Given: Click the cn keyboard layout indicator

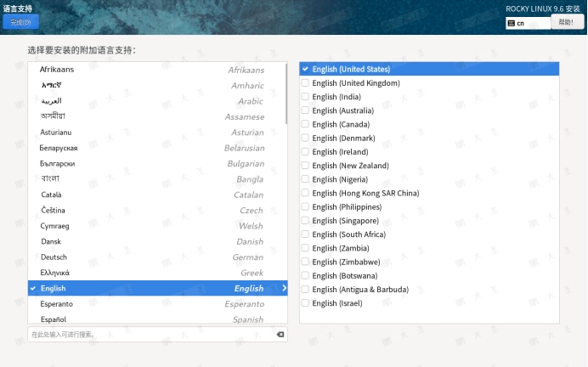Looking at the screenshot, I should (528, 23).
